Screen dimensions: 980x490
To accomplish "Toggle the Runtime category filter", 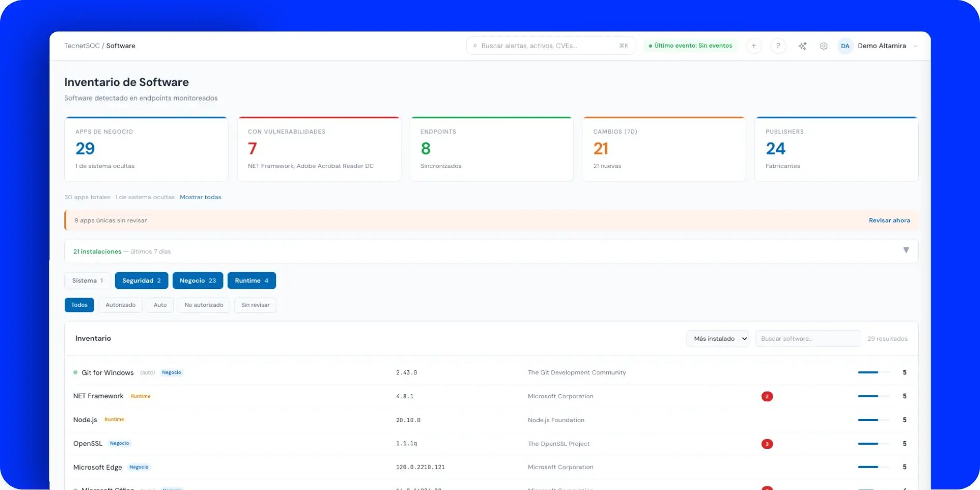I will tap(251, 281).
